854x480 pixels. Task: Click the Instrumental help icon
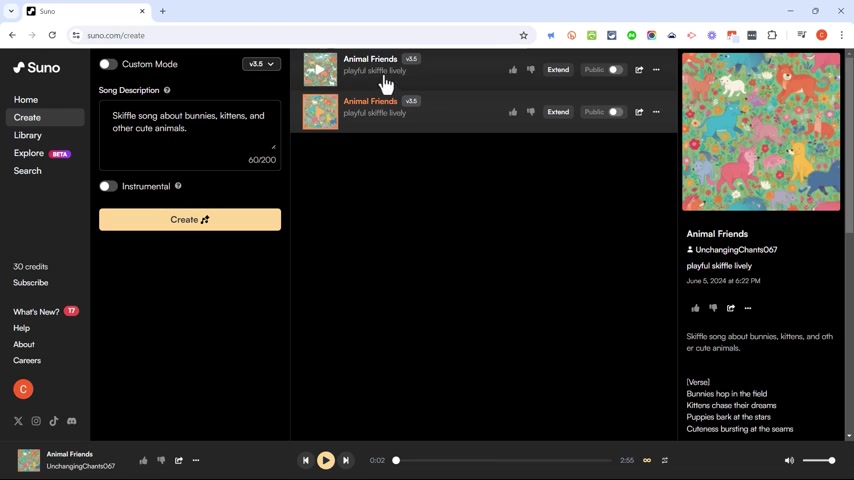pos(178,186)
